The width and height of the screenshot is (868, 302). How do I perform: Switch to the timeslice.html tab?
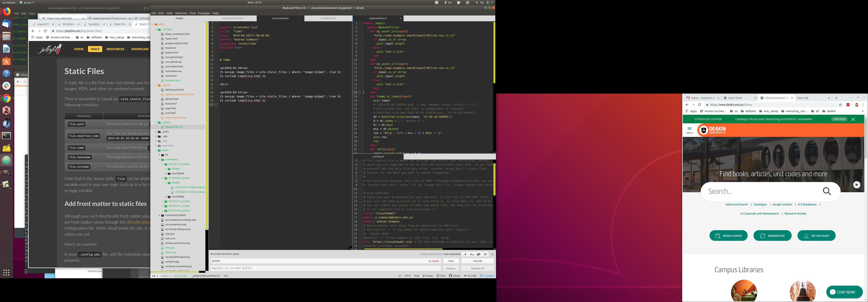click(328, 18)
